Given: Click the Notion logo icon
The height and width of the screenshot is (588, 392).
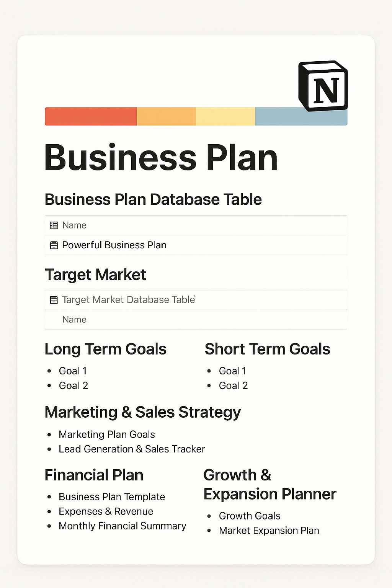Looking at the screenshot, I should pyautogui.click(x=323, y=86).
